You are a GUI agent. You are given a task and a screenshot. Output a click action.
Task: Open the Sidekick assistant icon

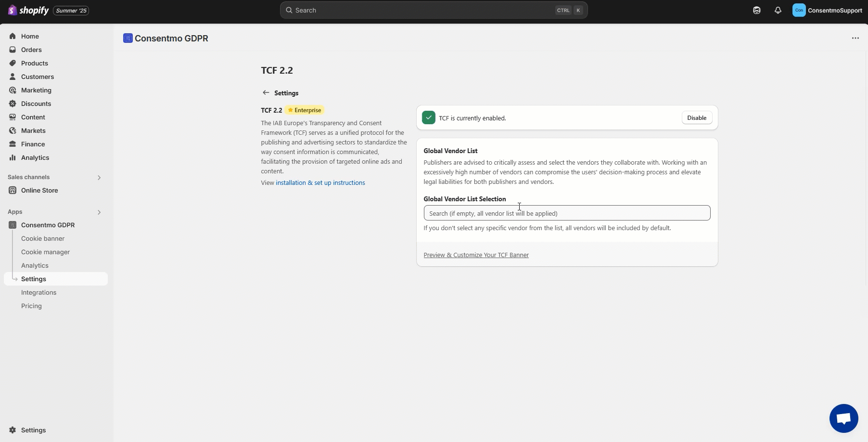click(757, 10)
